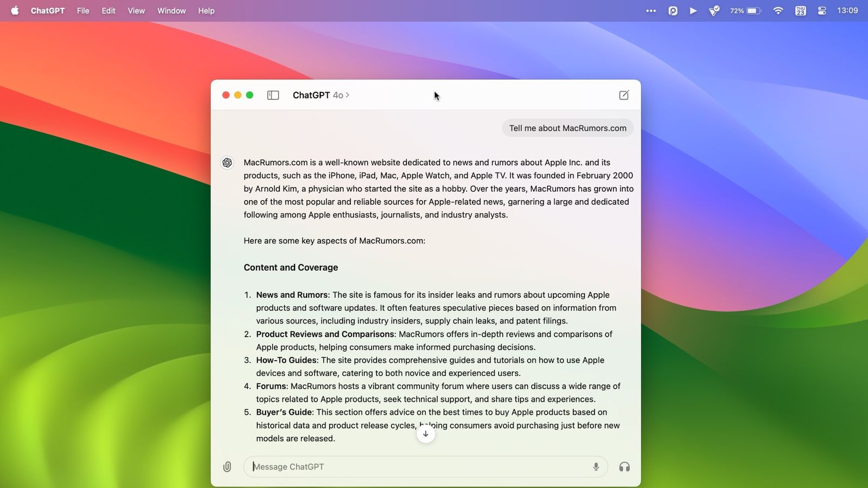Open voice mode with the headphones icon
Viewport: 868px width, 488px height.
pyautogui.click(x=624, y=467)
